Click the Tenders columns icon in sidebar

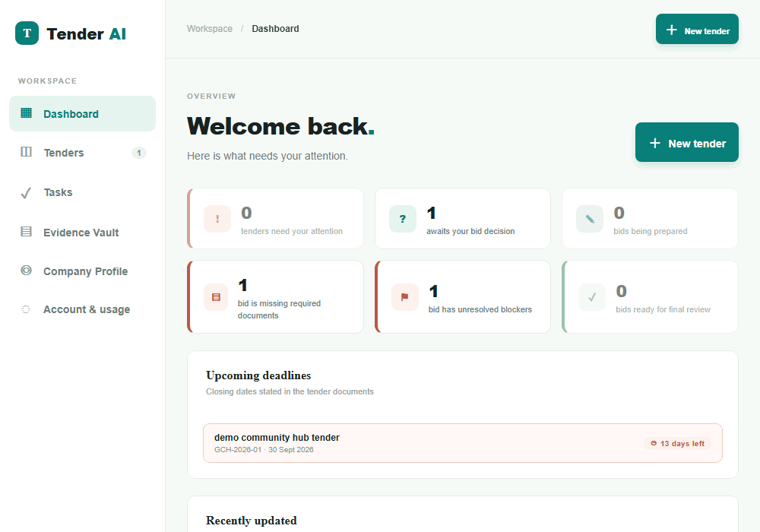26,152
